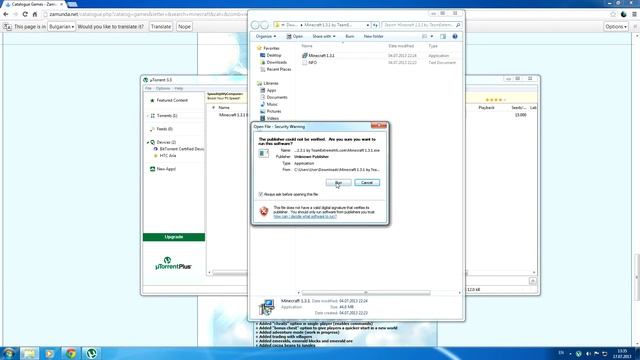This screenshot has height=360, width=640.
Task: Select Desktop in Explorer navigation pane
Action: pos(271,55)
